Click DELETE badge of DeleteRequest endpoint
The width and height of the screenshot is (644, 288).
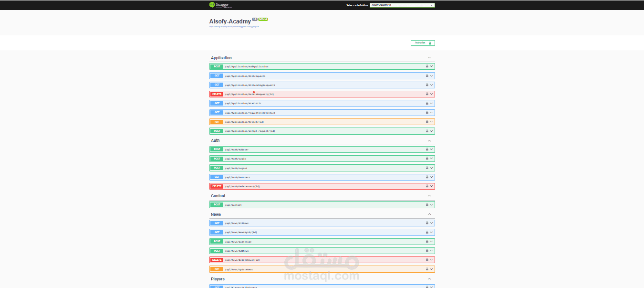coord(217,94)
